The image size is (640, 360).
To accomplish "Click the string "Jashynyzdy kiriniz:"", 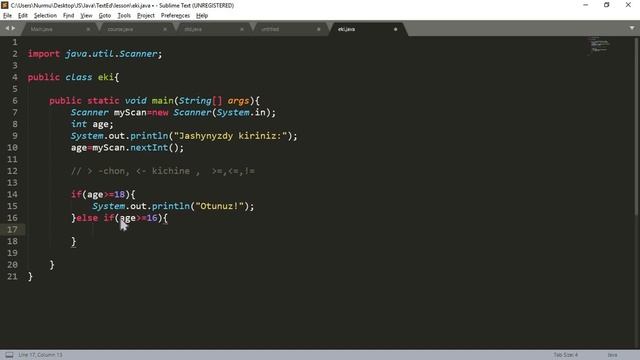I will pos(231,136).
